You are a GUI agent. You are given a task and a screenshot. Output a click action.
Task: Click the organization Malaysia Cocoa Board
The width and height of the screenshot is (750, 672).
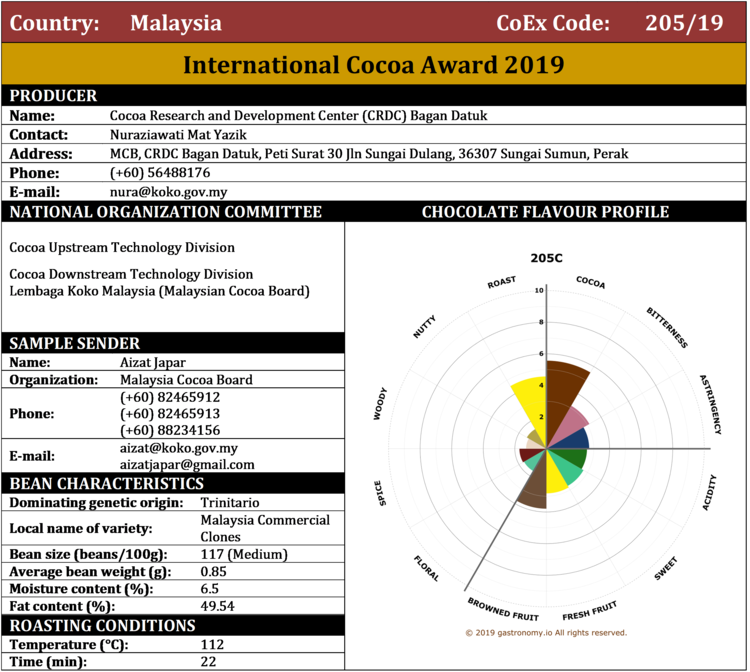[x=186, y=380]
